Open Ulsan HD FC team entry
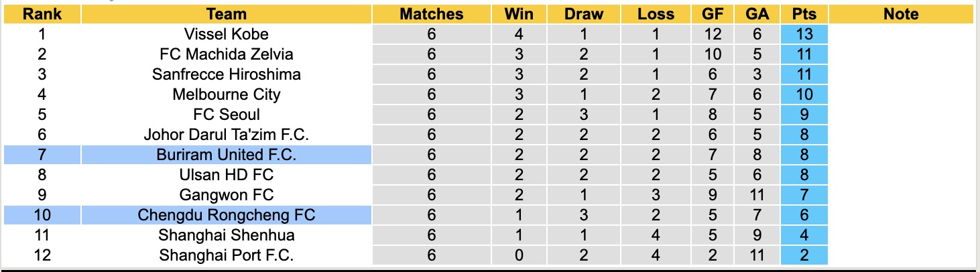 pos(226,175)
